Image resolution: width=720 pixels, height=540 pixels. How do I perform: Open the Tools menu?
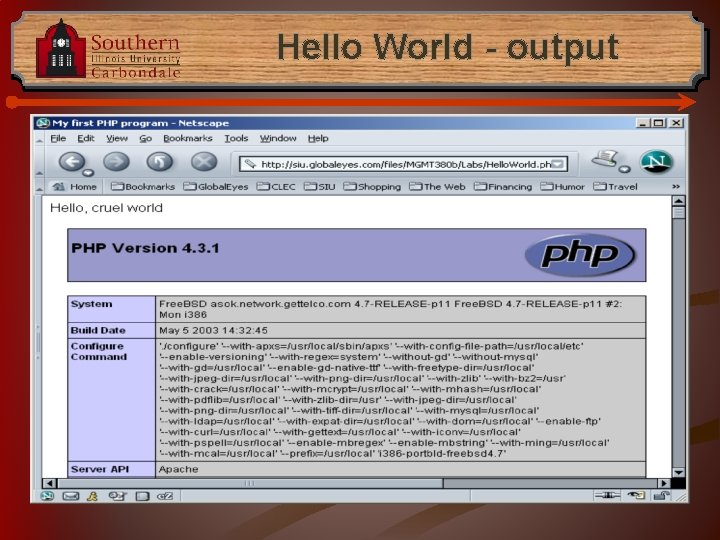coord(236,138)
